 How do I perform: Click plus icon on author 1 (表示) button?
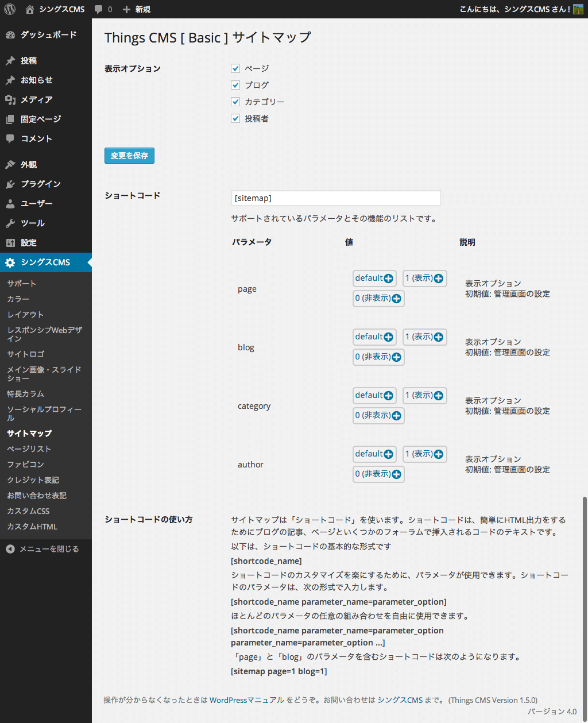[439, 454]
